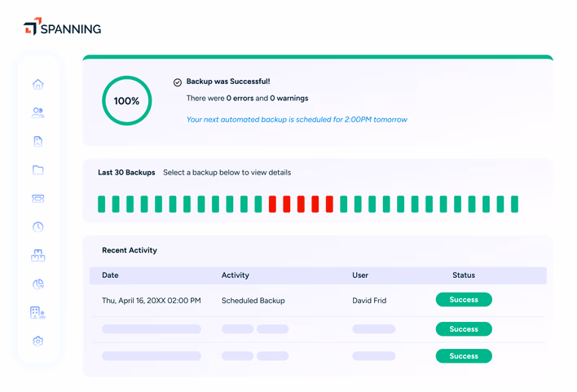Image resolution: width=577 pixels, height=392 pixels.
Task: Open the settings gear icon in sidebar
Action: (38, 341)
